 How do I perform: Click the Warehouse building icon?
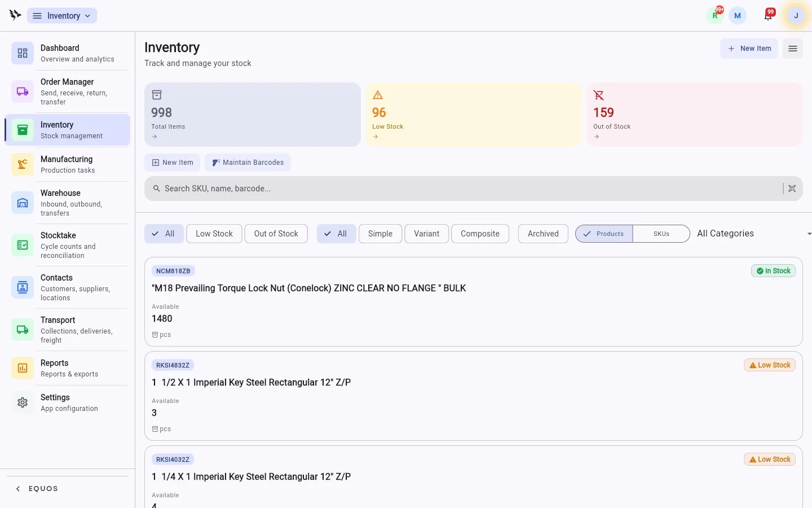23,203
